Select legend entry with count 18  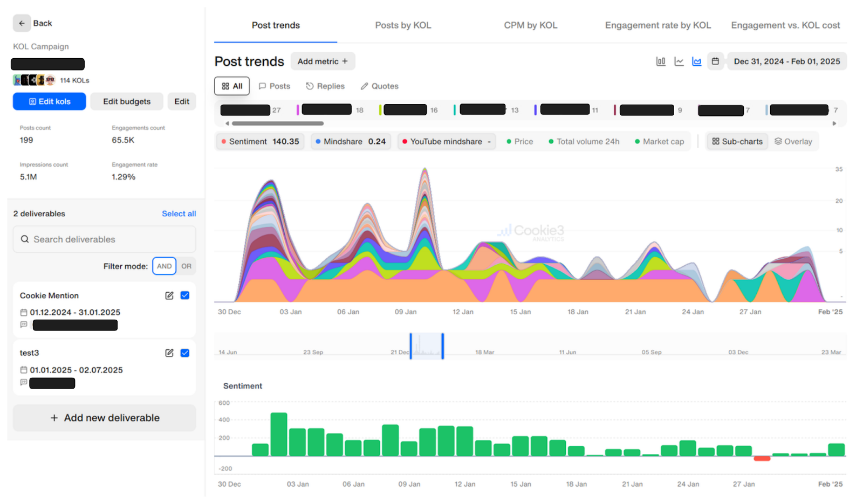(x=330, y=110)
